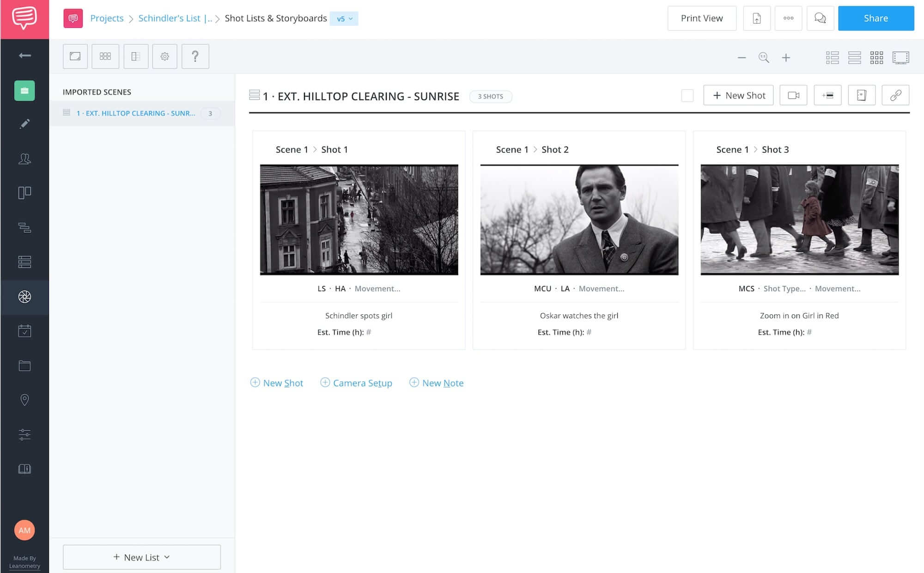Click the camera setup icon in scene header

click(x=794, y=95)
